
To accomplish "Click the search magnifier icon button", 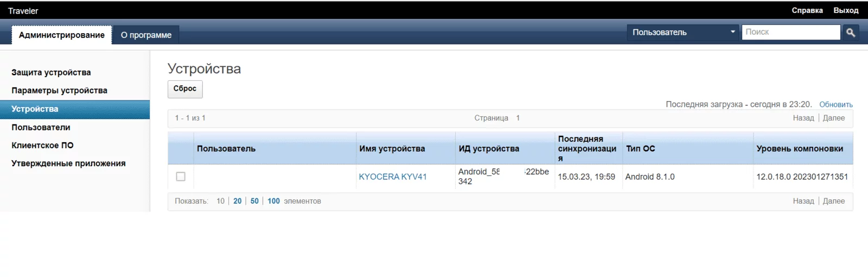I will click(850, 33).
